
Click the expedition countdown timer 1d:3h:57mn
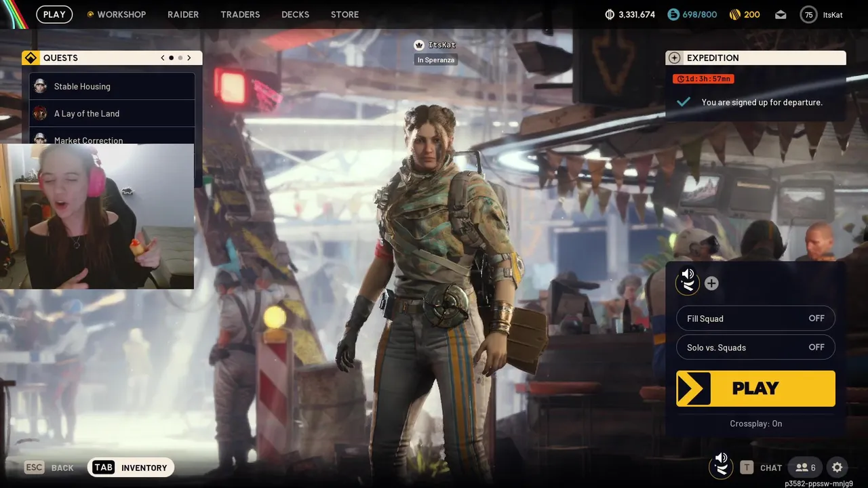coord(703,79)
